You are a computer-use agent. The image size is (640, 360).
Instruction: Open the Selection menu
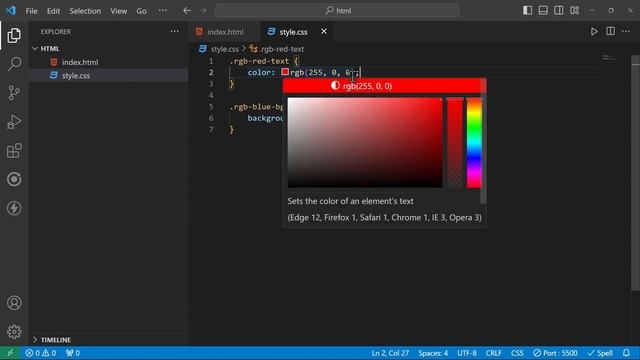click(x=85, y=11)
